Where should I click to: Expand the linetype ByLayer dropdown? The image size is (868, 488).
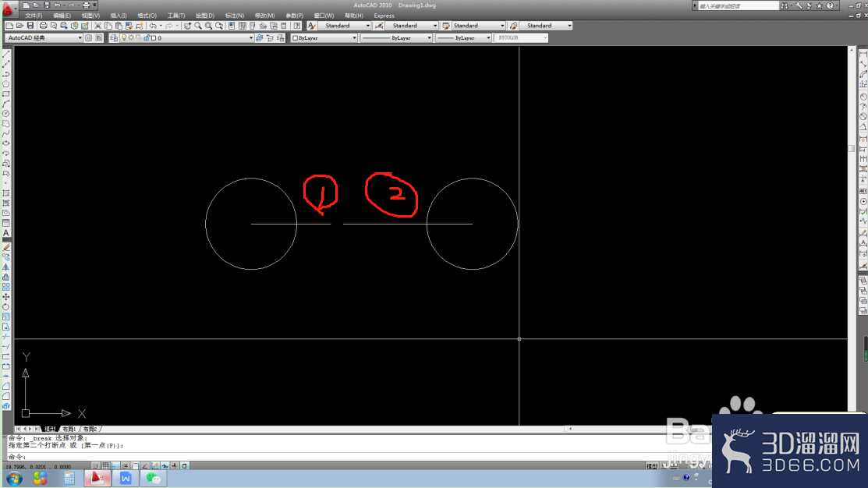429,37
